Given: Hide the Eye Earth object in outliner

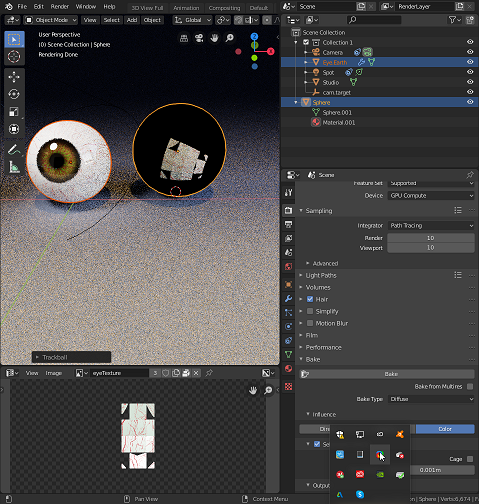Looking at the screenshot, I should tap(470, 62).
